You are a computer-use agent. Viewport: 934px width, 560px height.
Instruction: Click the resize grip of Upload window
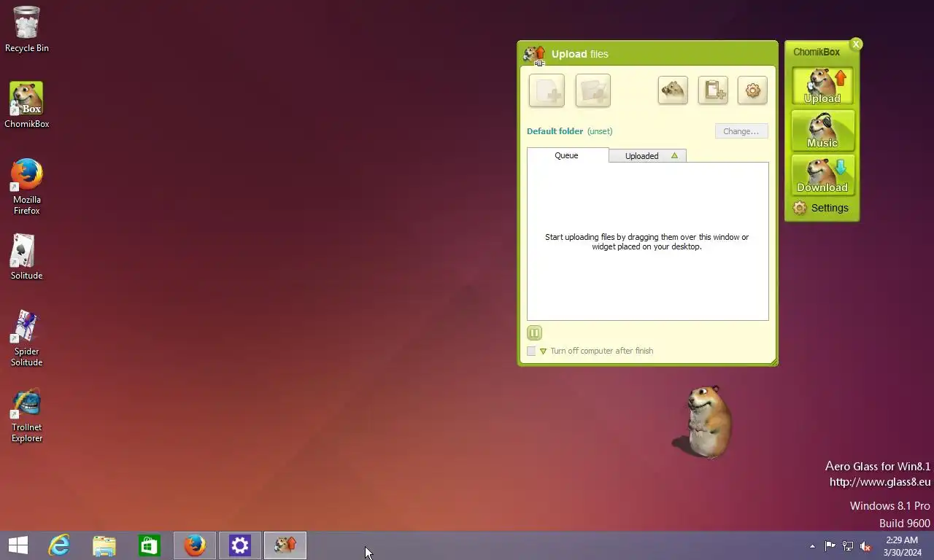tap(773, 362)
